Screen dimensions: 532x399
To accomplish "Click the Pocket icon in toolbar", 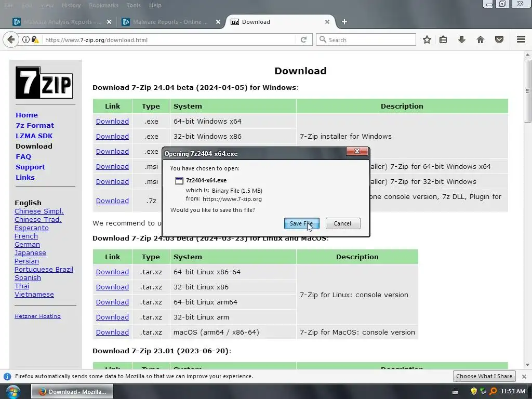I will pos(499,39).
